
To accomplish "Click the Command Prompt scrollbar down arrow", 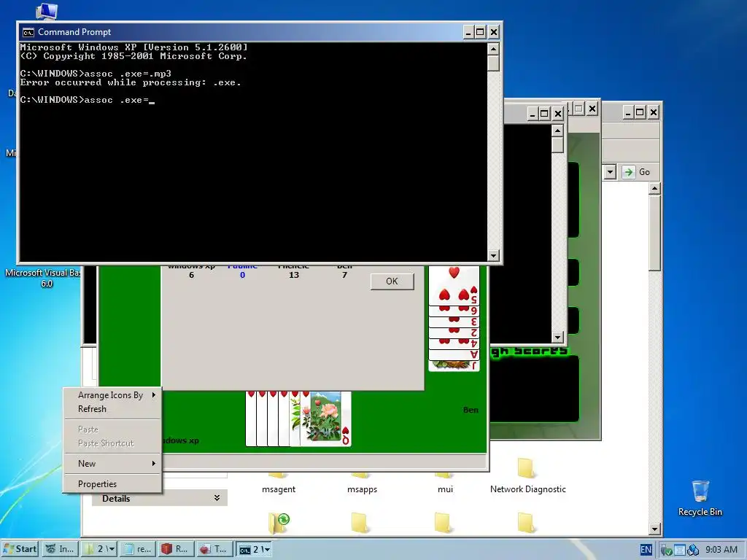I will pyautogui.click(x=493, y=256).
